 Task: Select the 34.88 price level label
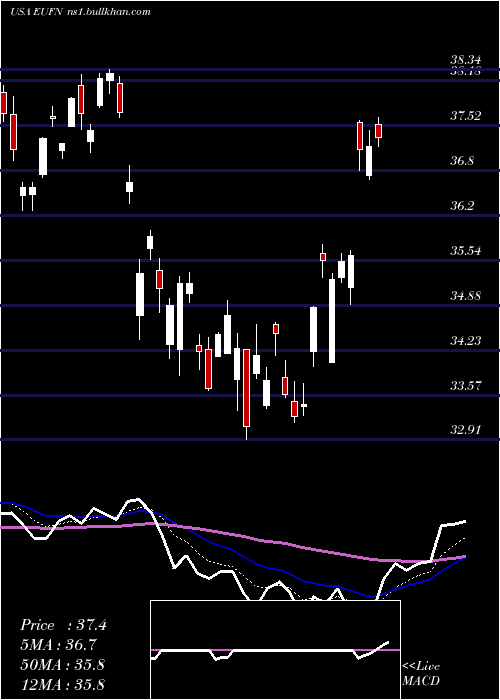tap(466, 296)
